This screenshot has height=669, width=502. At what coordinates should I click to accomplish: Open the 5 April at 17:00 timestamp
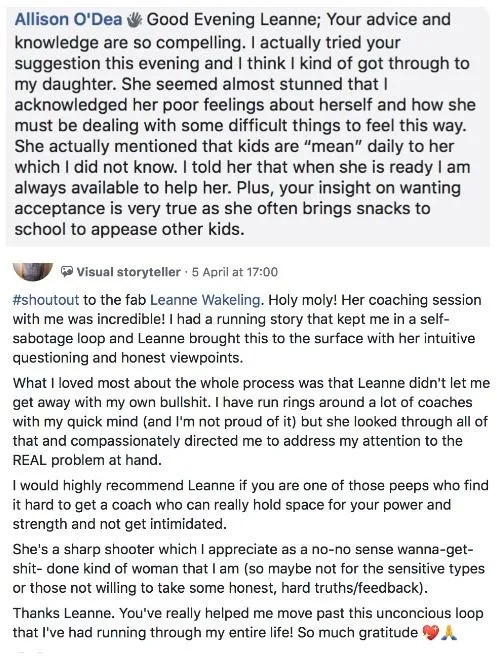tap(235, 272)
